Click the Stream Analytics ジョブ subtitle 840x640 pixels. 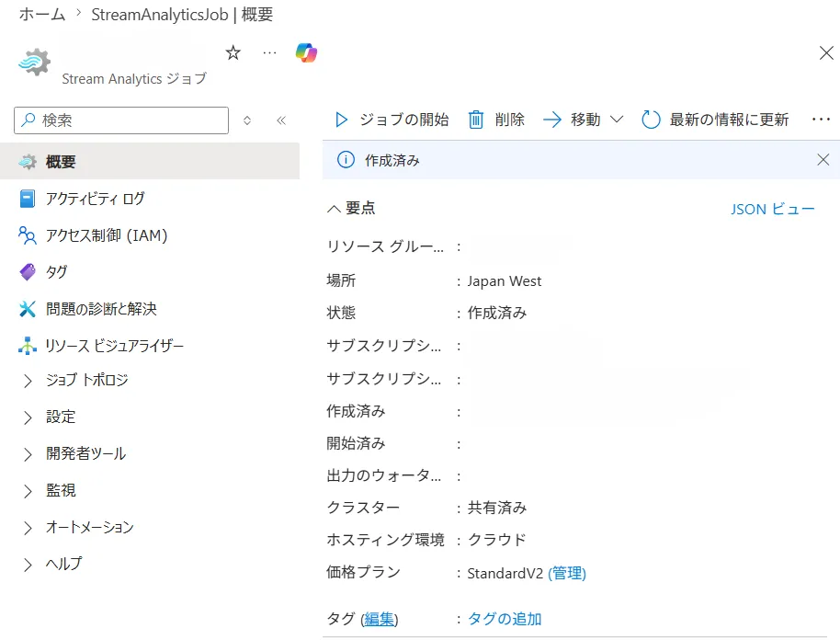(x=134, y=79)
